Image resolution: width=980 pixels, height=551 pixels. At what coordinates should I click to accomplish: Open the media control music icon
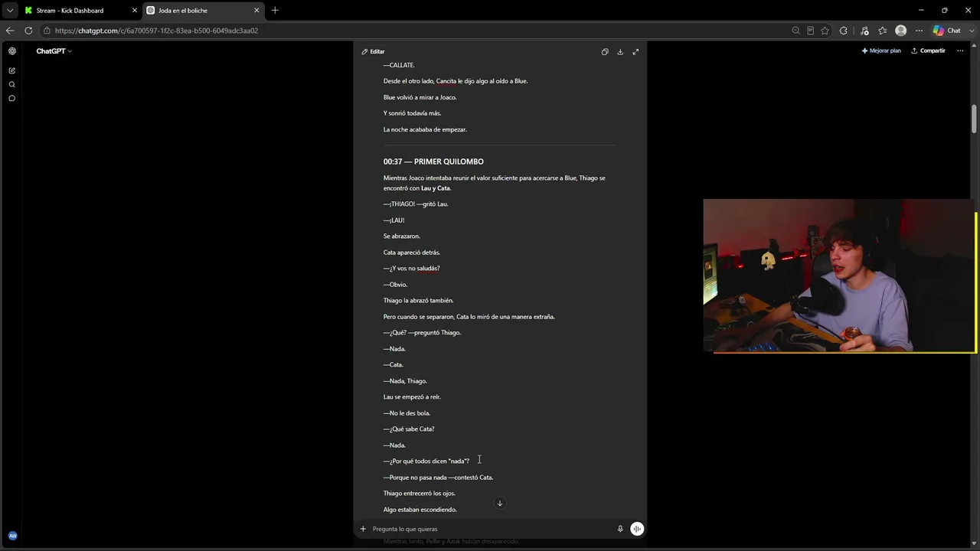pyautogui.click(x=864, y=31)
